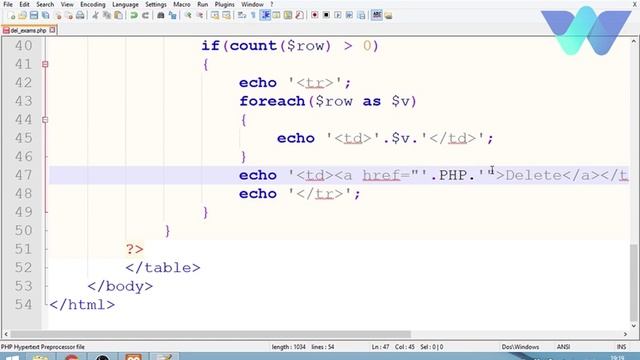
Task: Open the Plugins menu
Action: click(224, 4)
